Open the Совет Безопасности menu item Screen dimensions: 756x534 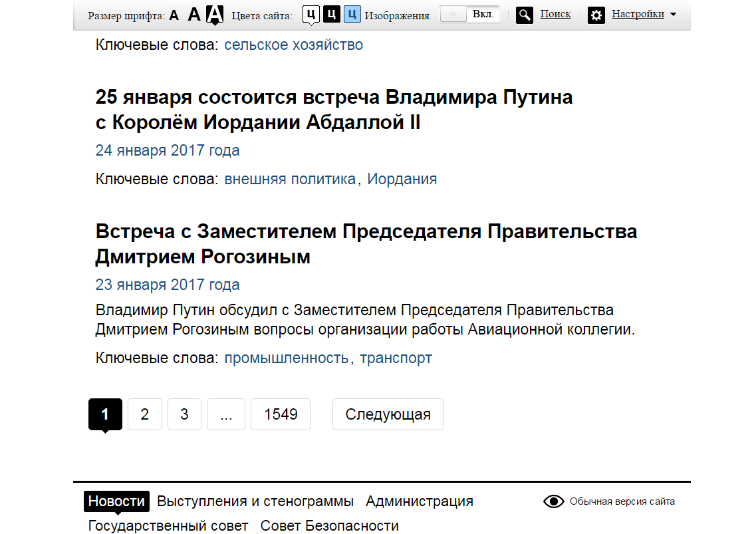pyautogui.click(x=329, y=525)
